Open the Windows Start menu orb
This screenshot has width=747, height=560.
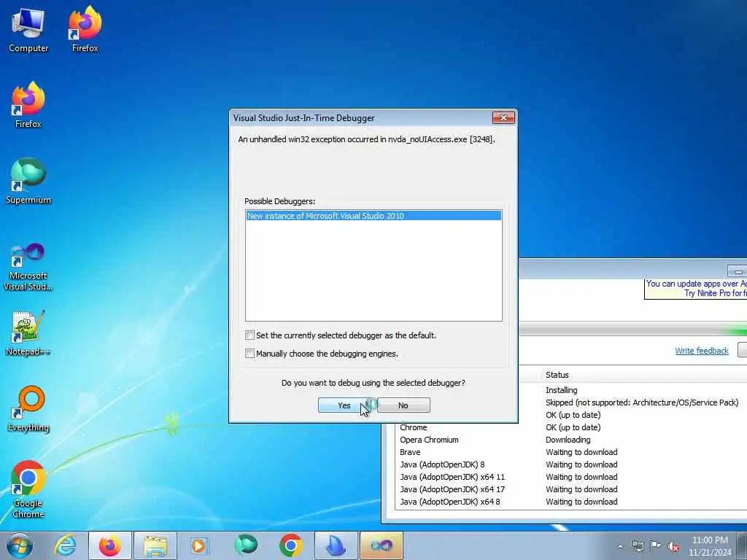point(20,545)
